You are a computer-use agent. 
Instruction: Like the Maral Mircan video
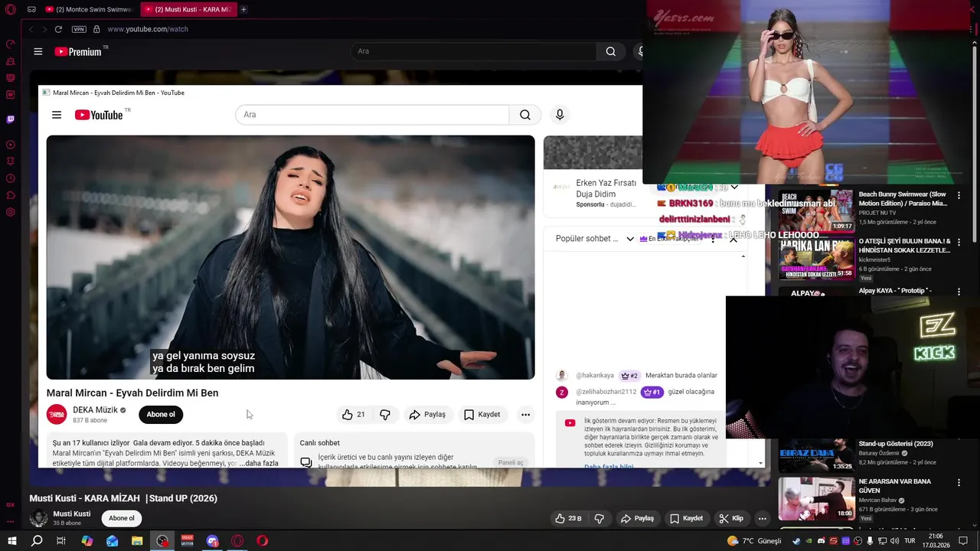[x=353, y=414]
